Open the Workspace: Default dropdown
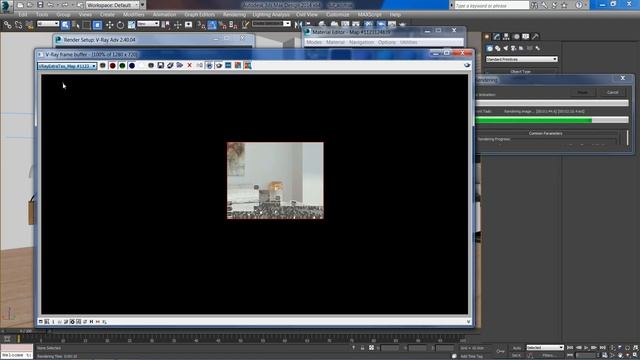Image resolution: width=640 pixels, height=360 pixels. (x=113, y=5)
